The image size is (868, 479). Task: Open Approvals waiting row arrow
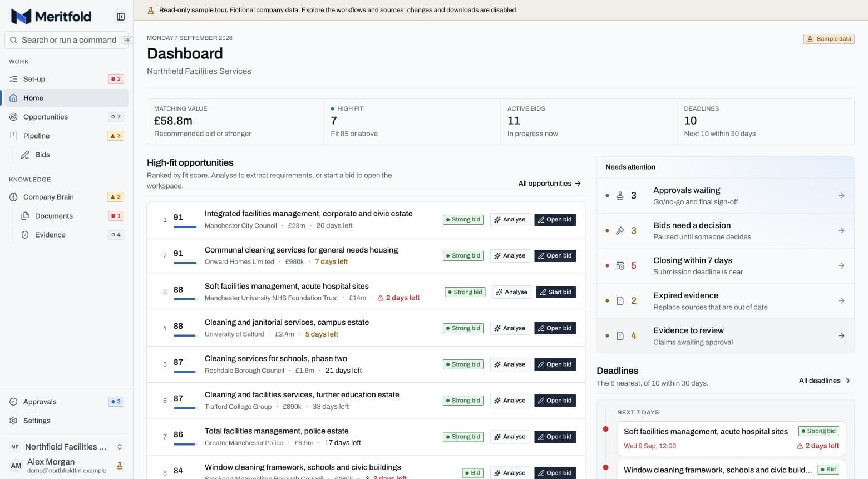coord(841,196)
